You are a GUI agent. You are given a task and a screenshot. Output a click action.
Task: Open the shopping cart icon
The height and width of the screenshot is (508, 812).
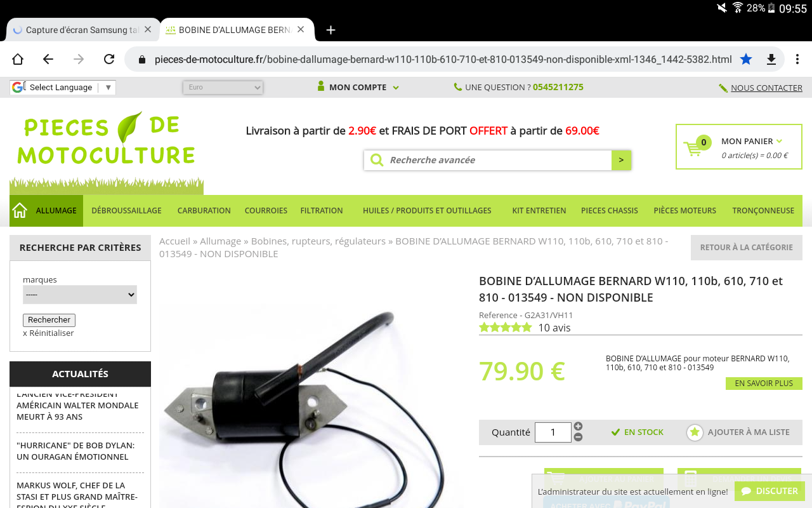point(693,149)
